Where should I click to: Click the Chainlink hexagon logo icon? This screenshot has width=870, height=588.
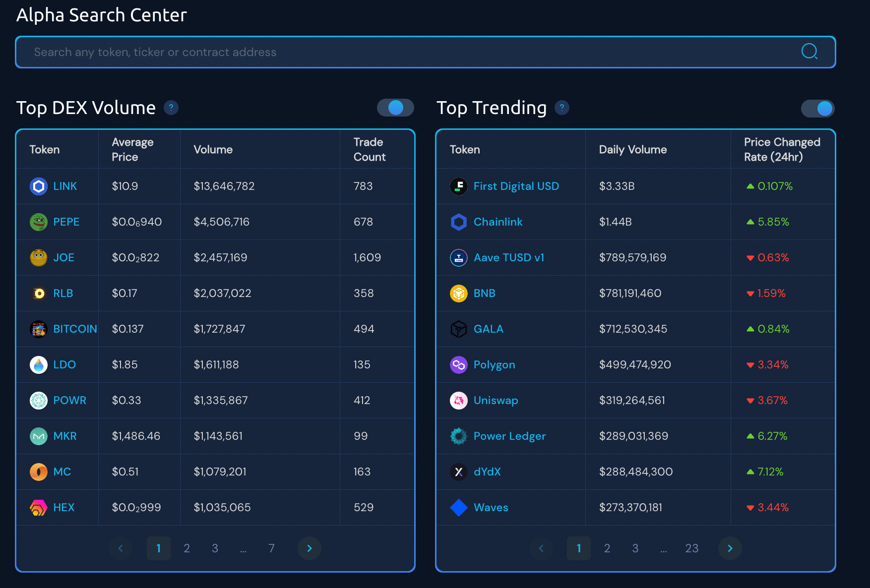coord(459,222)
